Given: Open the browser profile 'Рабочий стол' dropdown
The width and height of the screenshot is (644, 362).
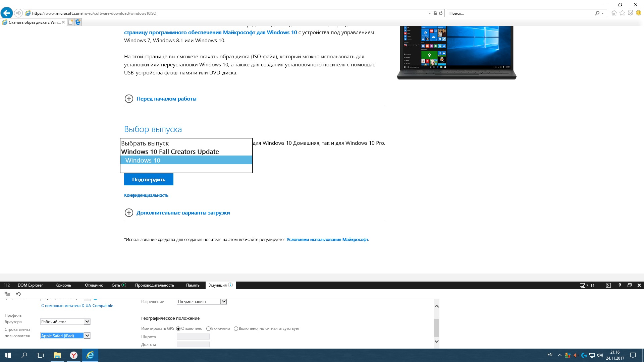Looking at the screenshot, I should pyautogui.click(x=87, y=321).
